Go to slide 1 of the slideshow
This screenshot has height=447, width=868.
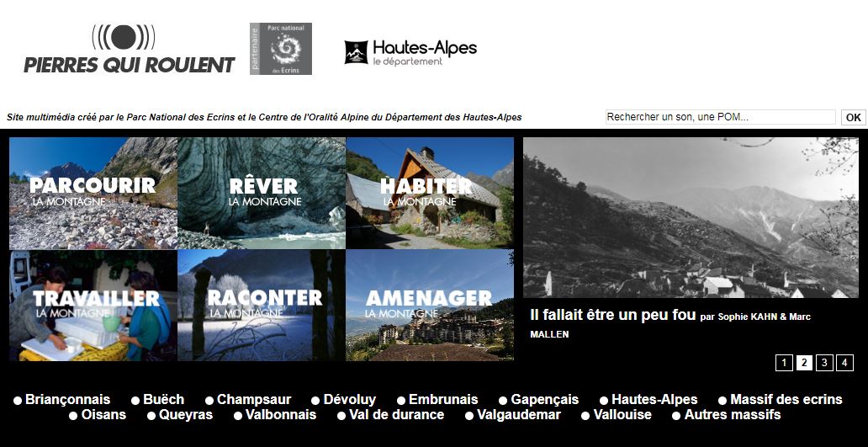(784, 363)
